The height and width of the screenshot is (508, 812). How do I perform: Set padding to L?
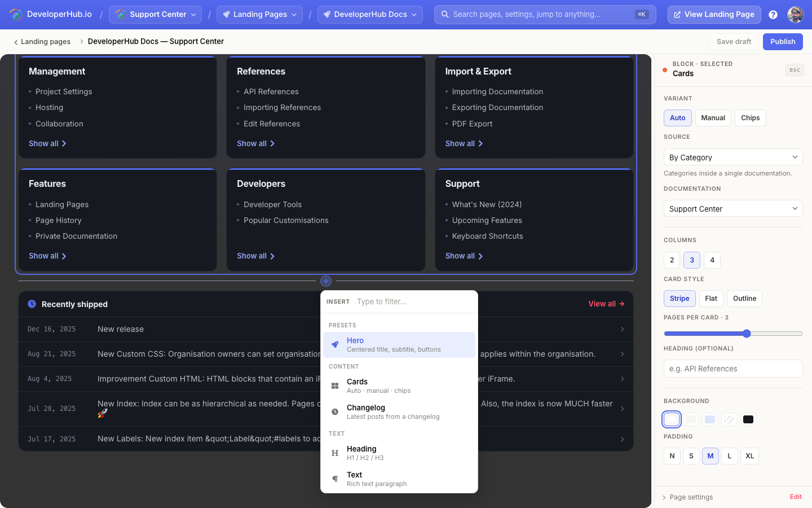(x=730, y=456)
